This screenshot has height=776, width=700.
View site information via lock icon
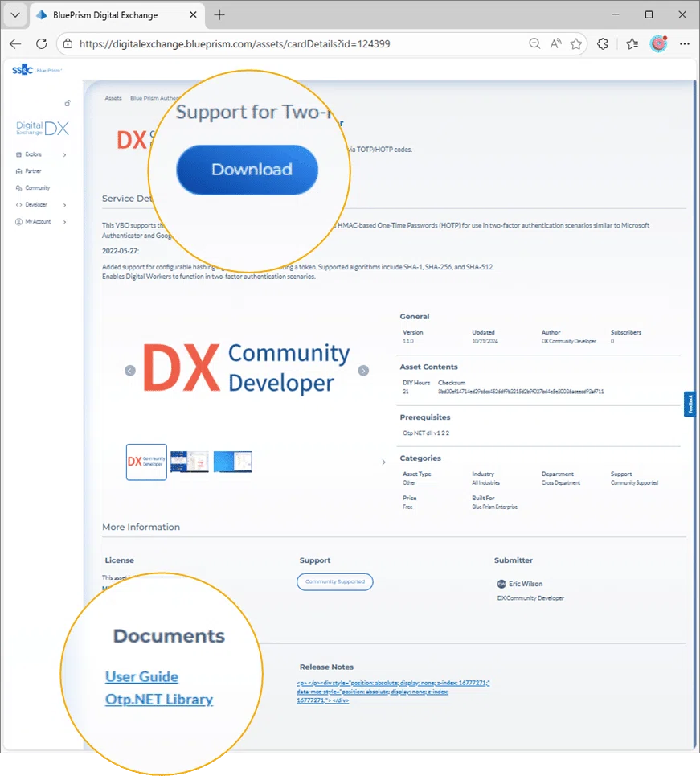tap(68, 43)
